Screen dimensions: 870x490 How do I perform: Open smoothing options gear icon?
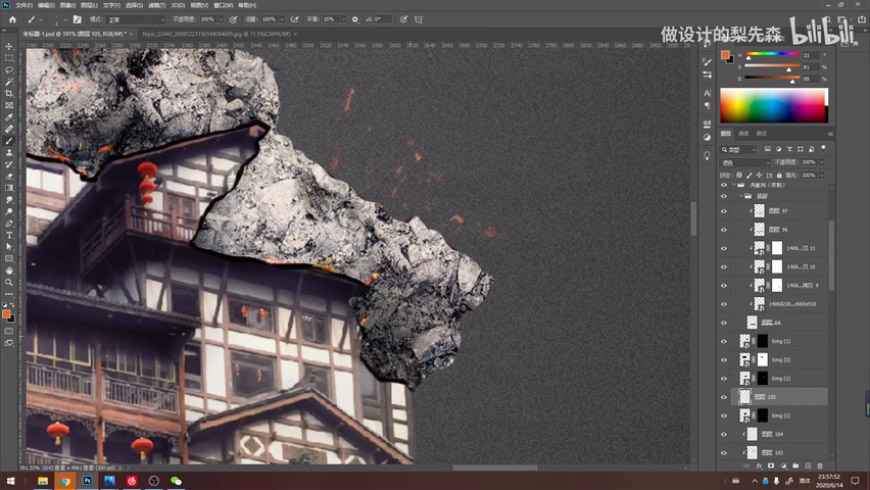point(355,19)
